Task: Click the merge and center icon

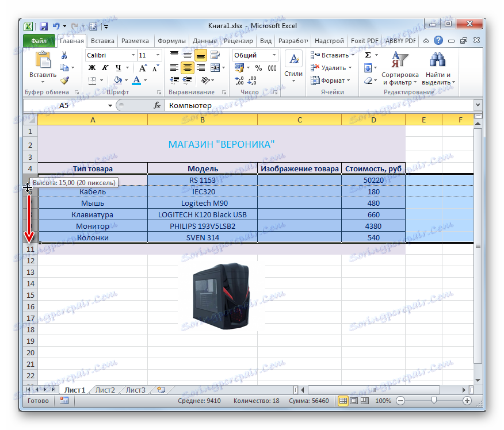Action: click(x=215, y=67)
